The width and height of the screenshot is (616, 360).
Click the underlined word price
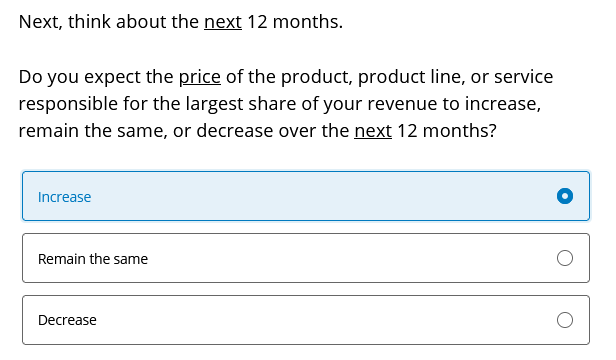click(x=200, y=77)
